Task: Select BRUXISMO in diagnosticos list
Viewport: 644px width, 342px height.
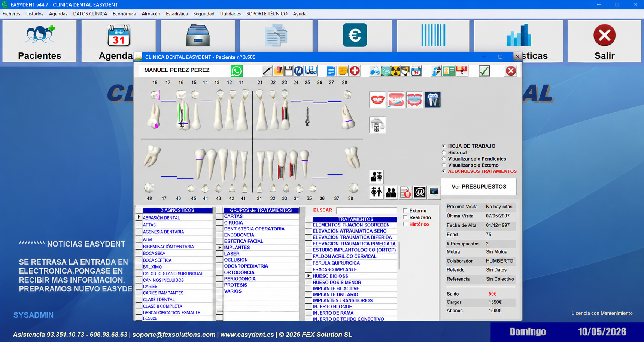Action: click(x=177, y=267)
